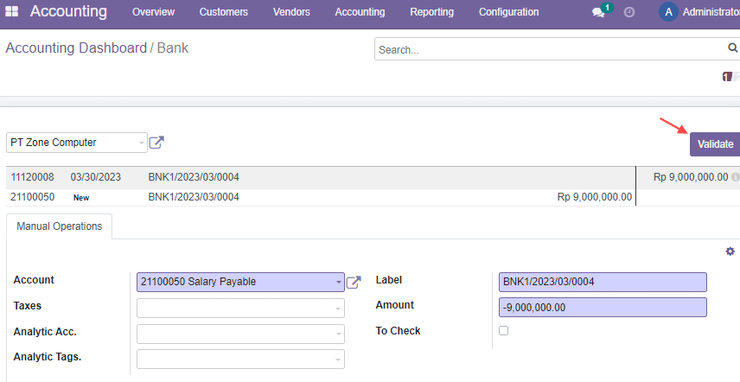Go back to Accounting Dashboard breadcrumb

(x=76, y=48)
